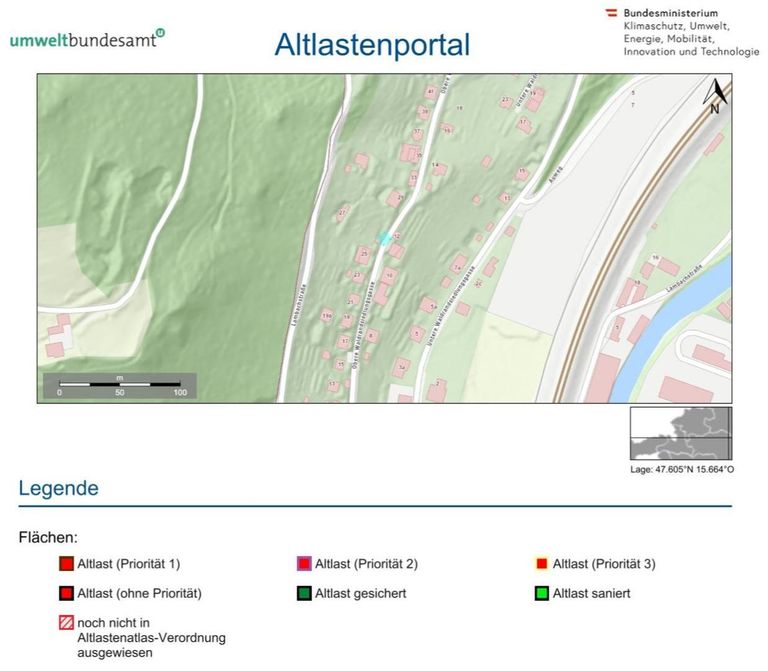Viewport: 768px width, 671px height.
Task: Click the hatched 'noch nicht in Altlastenatlas-Verordnung' swatch
Action: tap(66, 623)
